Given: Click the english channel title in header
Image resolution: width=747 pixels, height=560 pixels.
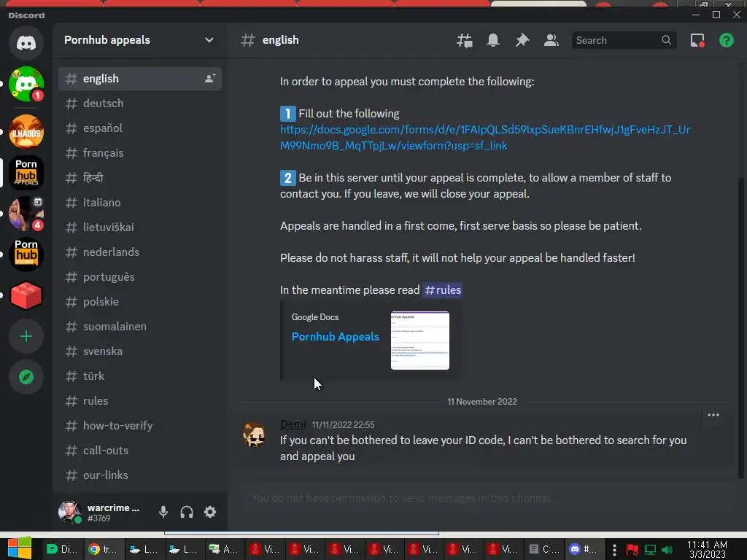Looking at the screenshot, I should coord(280,40).
